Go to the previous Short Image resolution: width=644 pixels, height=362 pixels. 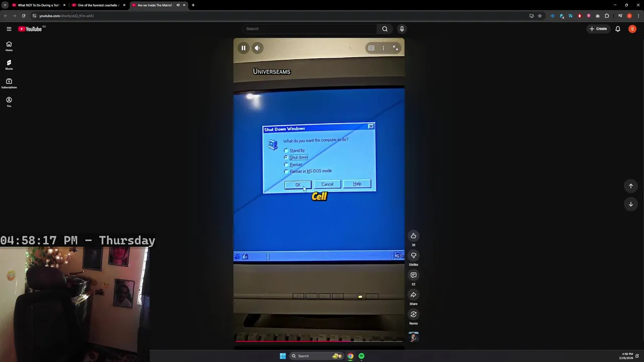point(630,186)
